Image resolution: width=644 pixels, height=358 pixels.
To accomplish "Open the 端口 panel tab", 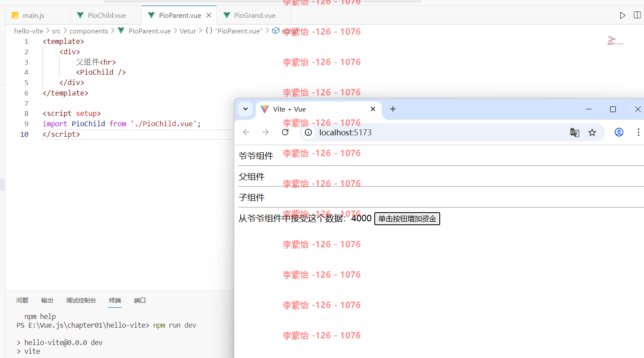I will pos(140,300).
